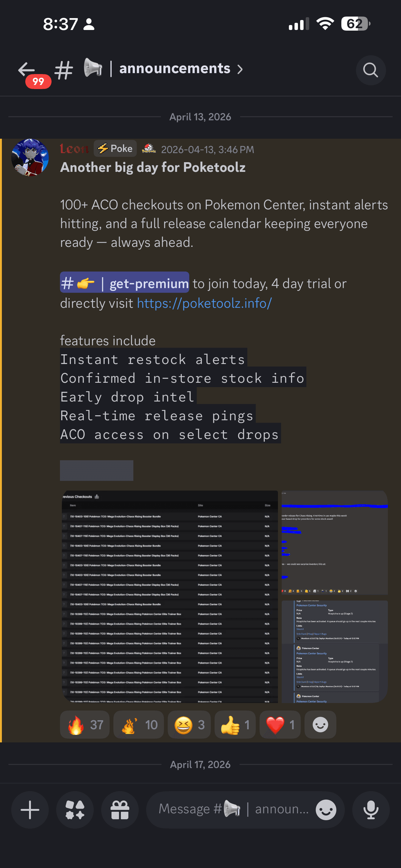
Task: Tap the battery indicator showing 62
Action: click(x=355, y=23)
